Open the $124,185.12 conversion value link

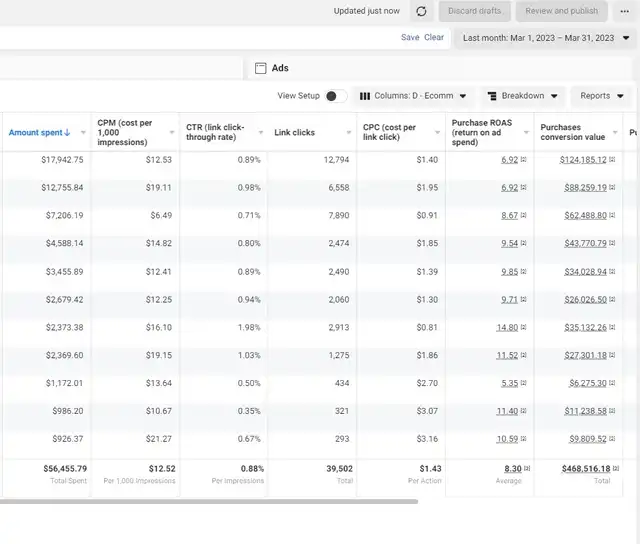point(583,160)
